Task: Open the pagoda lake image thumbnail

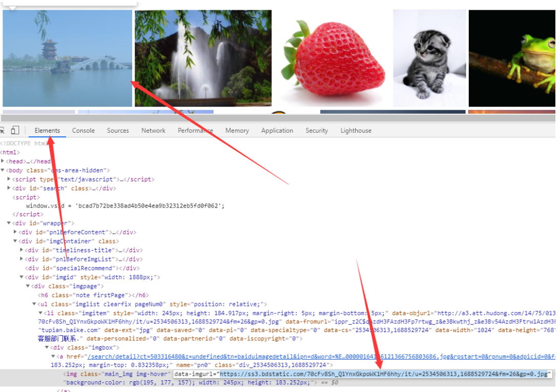Action: point(67,58)
